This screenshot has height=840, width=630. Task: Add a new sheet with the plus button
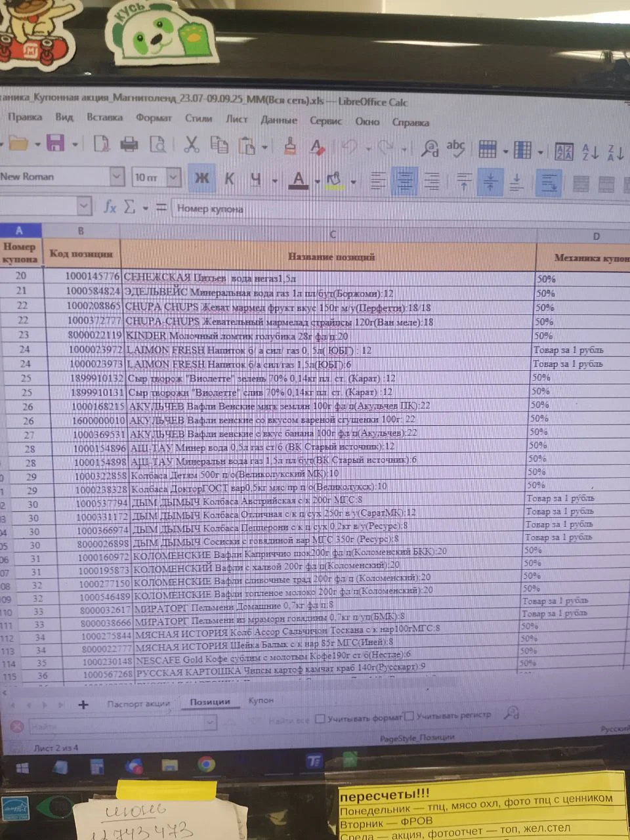coord(83,705)
